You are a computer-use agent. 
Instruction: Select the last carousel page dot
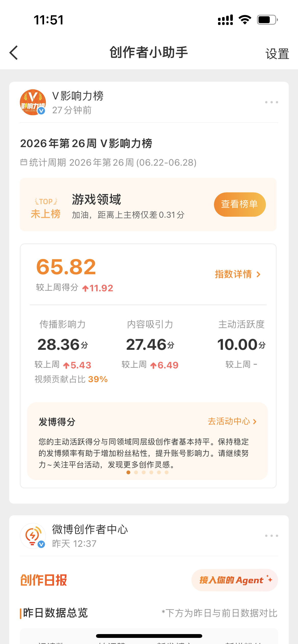[x=167, y=472]
